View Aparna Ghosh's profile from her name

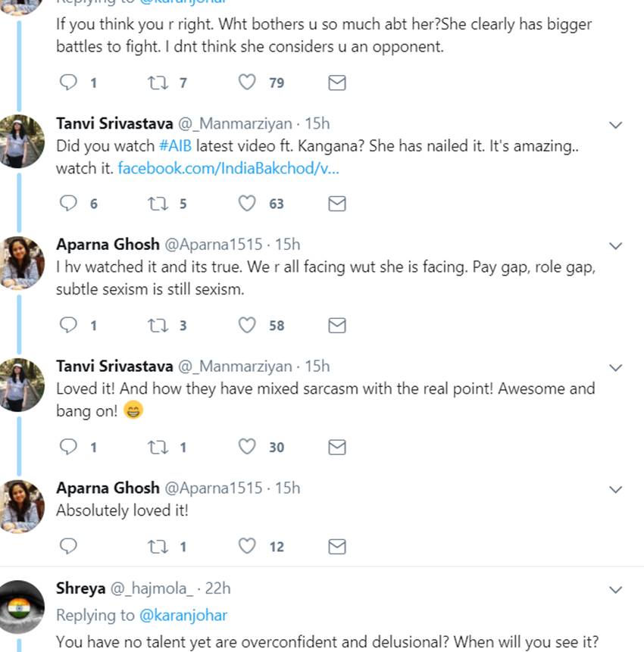[x=108, y=244]
